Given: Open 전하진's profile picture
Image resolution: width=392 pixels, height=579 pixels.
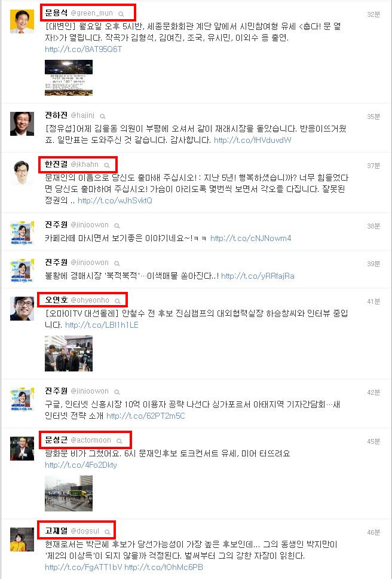Looking at the screenshot, I should (x=22, y=124).
